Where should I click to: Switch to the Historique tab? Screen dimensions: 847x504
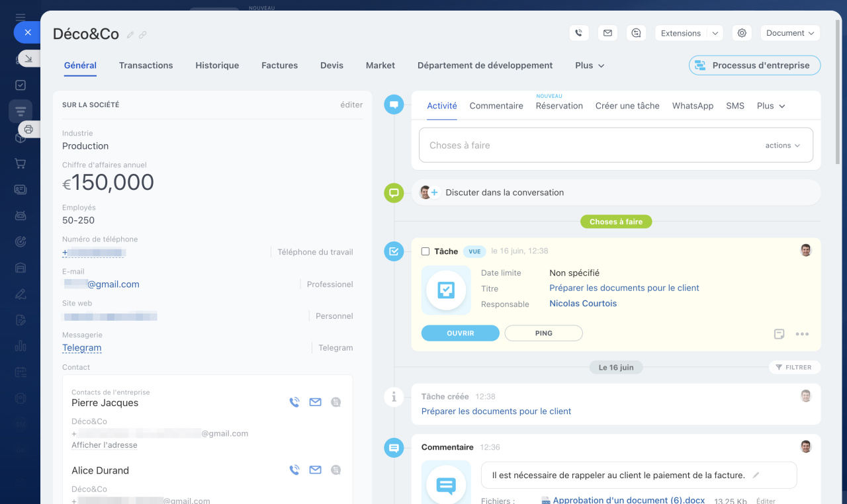(x=217, y=65)
